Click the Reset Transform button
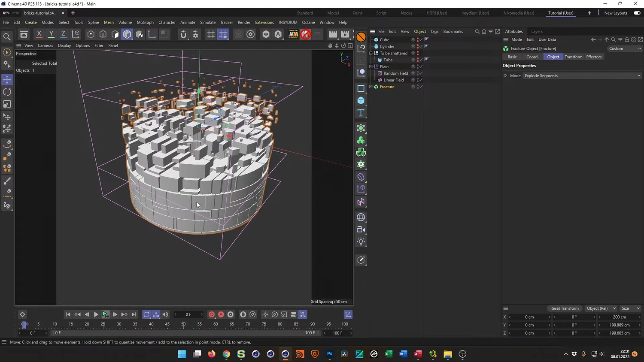Viewport: 644px width, 362px height. coord(564,308)
